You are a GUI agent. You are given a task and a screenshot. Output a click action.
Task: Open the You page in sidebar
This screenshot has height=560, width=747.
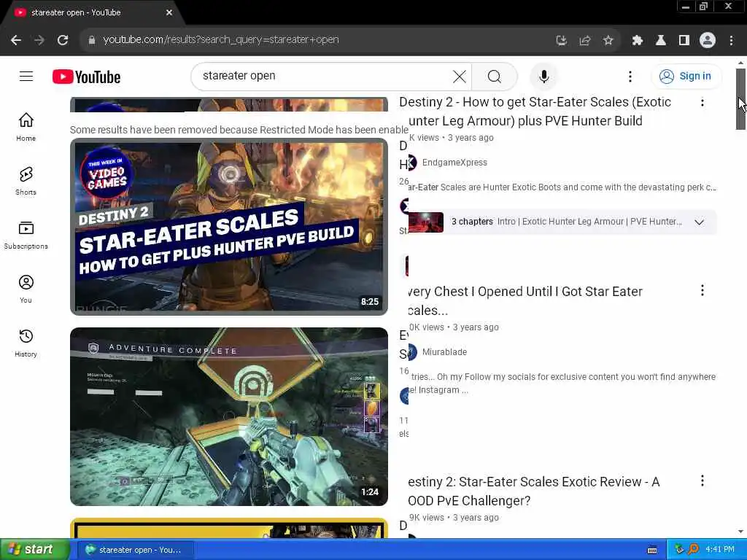26,289
